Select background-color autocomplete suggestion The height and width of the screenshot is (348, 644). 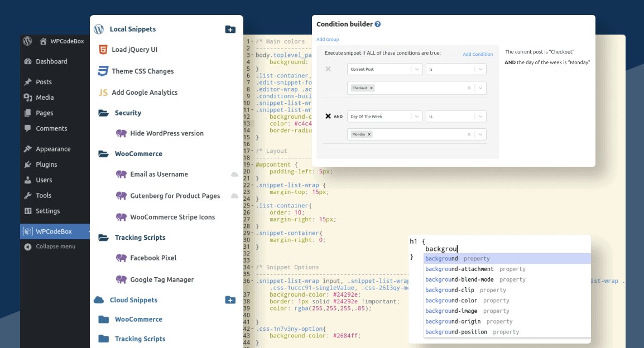507,301
